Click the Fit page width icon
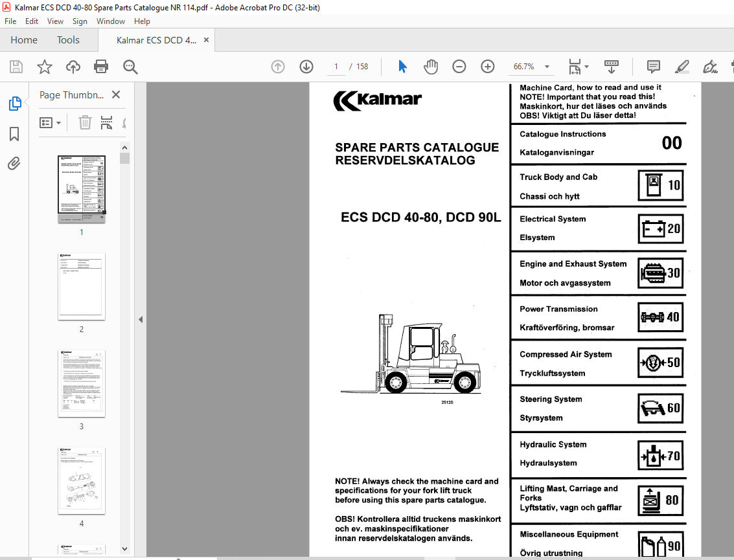 pyautogui.click(x=575, y=67)
